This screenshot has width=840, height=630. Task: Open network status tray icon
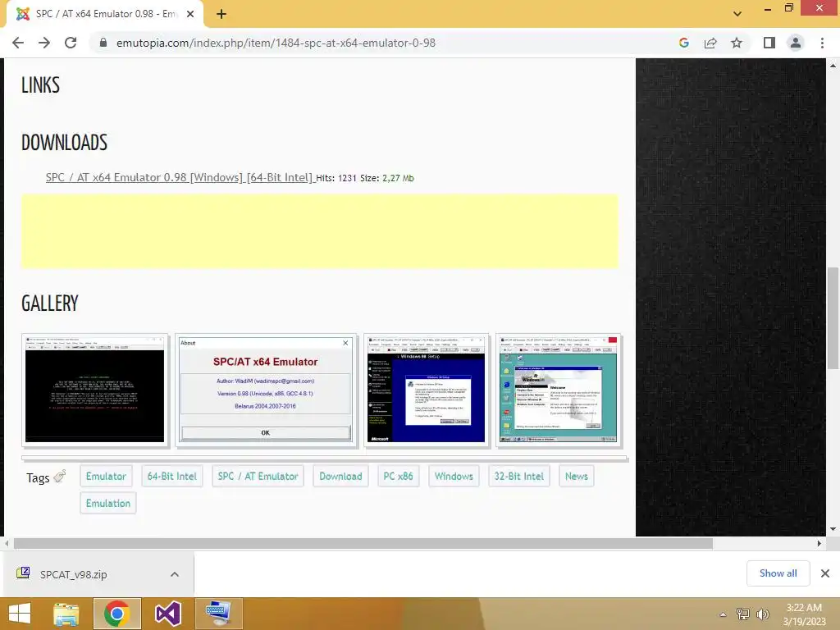pyautogui.click(x=743, y=614)
